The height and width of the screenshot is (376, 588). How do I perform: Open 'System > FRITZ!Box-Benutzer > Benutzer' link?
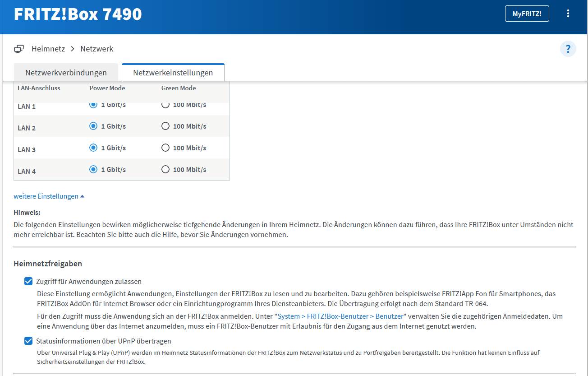[340, 316]
